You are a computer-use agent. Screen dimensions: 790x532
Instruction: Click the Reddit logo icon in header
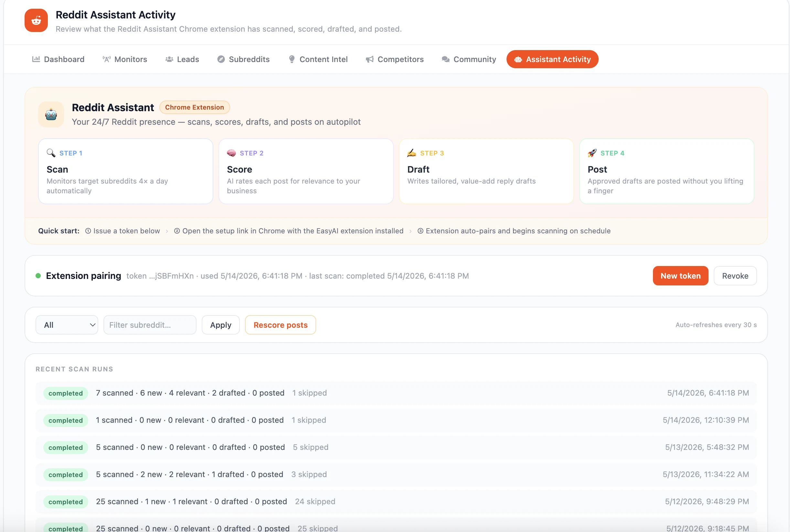(x=36, y=20)
